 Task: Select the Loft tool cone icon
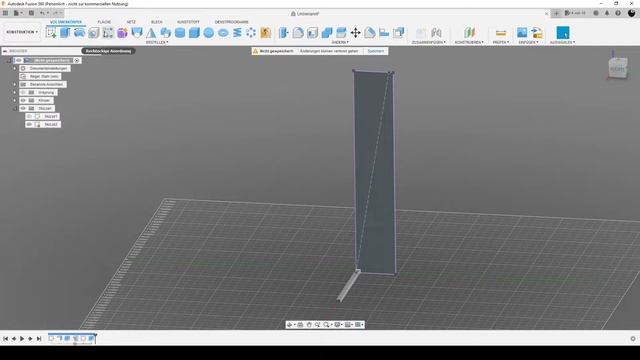click(151, 33)
